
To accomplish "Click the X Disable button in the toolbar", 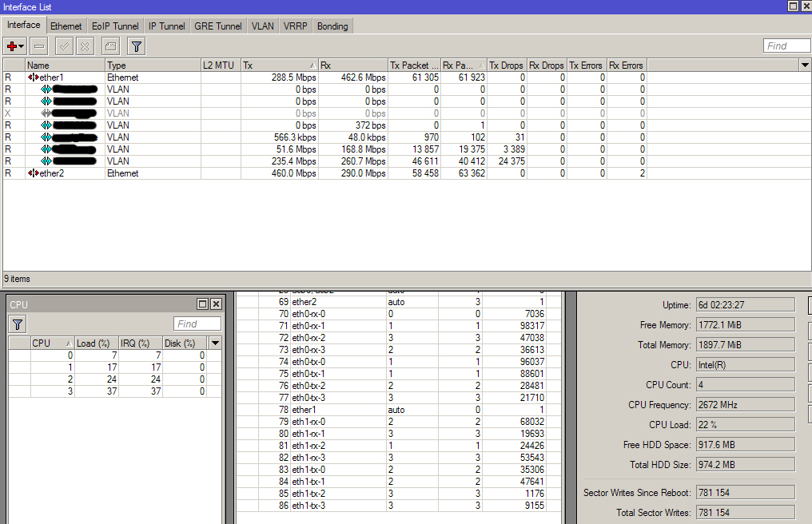I will click(x=85, y=46).
